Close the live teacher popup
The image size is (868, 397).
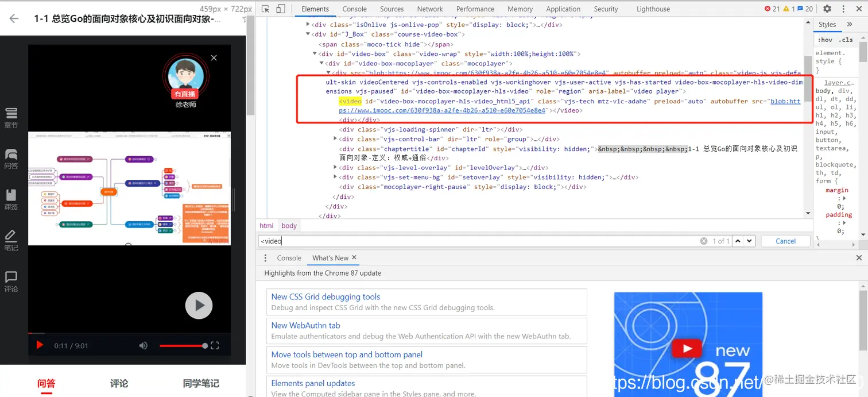click(x=214, y=58)
